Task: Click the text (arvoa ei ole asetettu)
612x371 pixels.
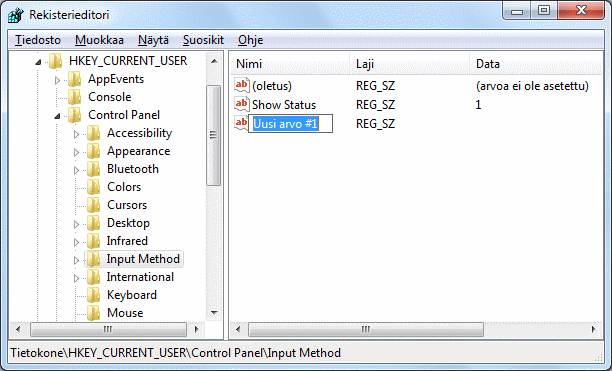Action: (x=532, y=86)
